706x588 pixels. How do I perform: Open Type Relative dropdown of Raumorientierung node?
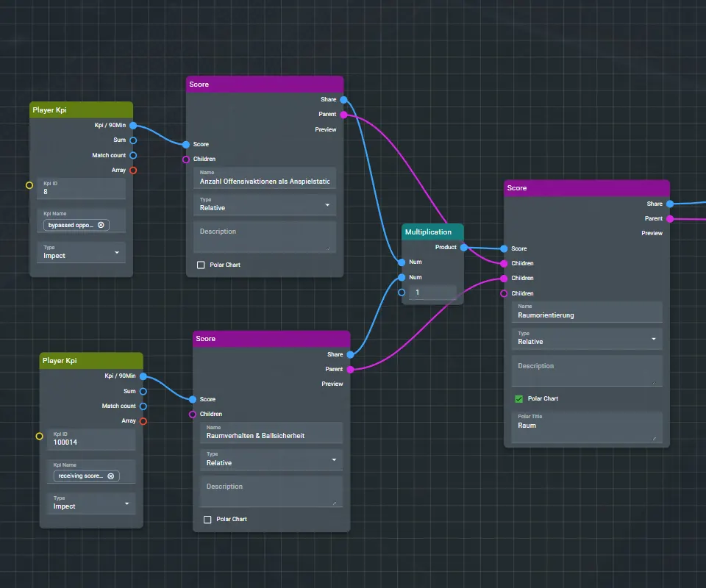(587, 339)
